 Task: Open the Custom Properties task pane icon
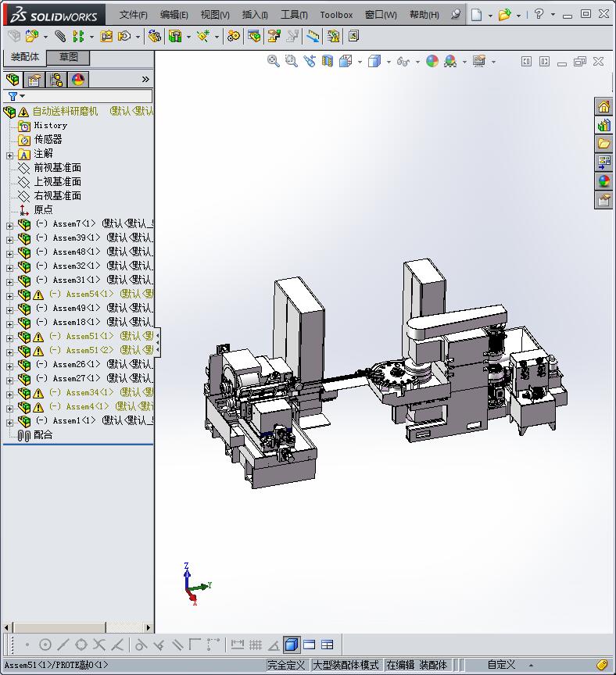click(603, 200)
